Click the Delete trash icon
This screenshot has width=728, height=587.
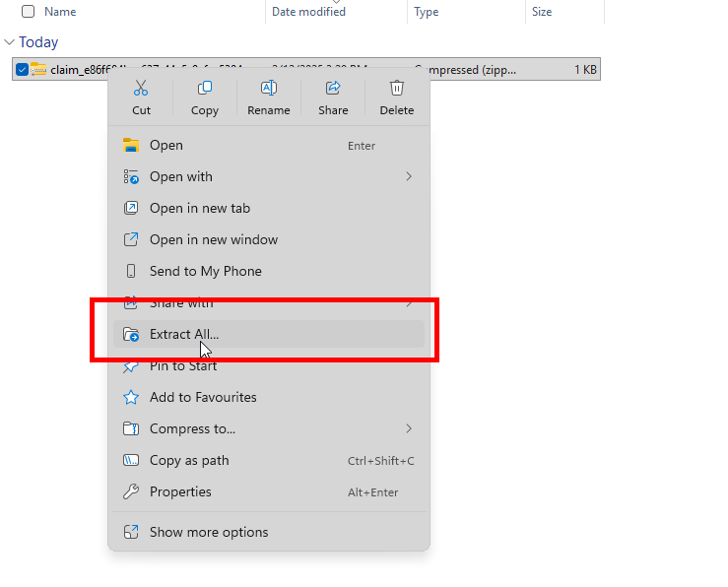396,90
